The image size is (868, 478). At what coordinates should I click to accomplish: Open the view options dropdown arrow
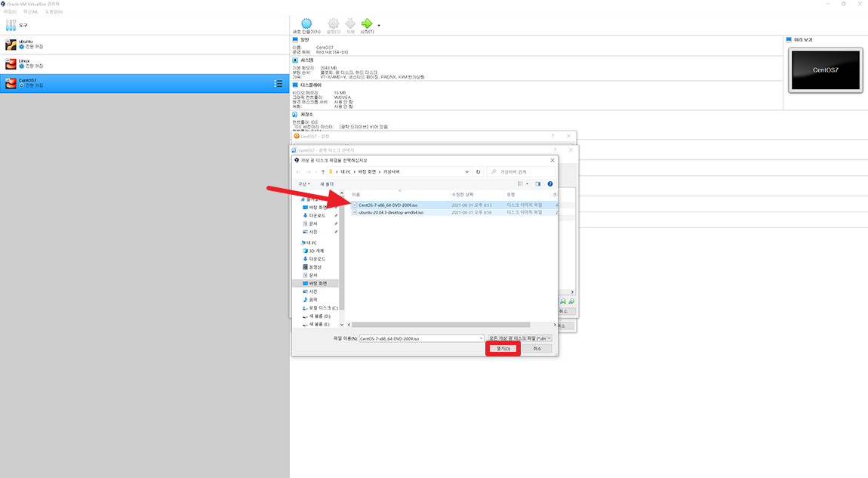click(x=527, y=184)
